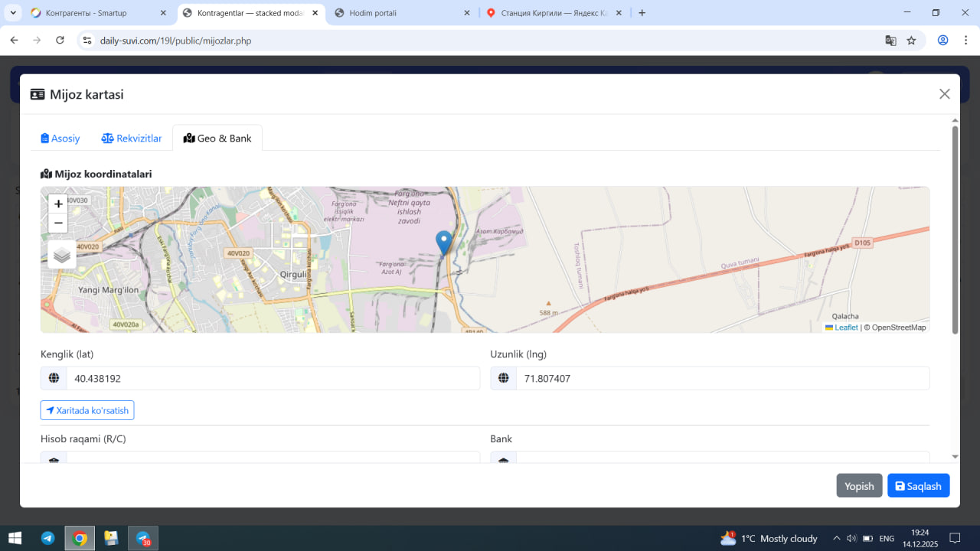Screen dimensions: 980x551
Task: Close the Контрагенты - Smartup browser tab
Action: [x=163, y=13]
